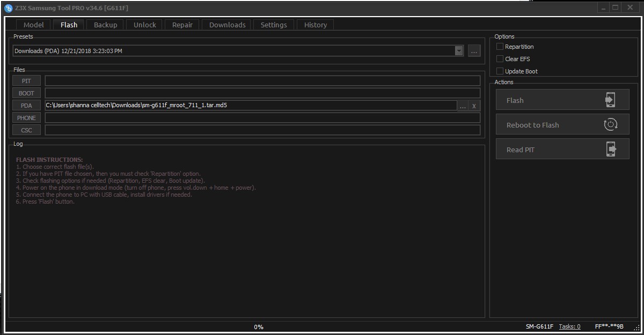
Task: Click the BOOT file button
Action: tap(26, 93)
